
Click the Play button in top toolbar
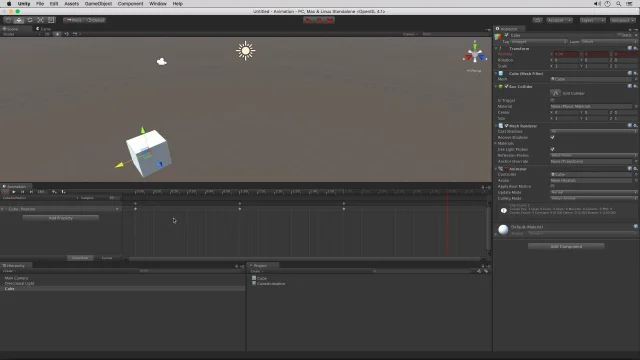tap(308, 20)
